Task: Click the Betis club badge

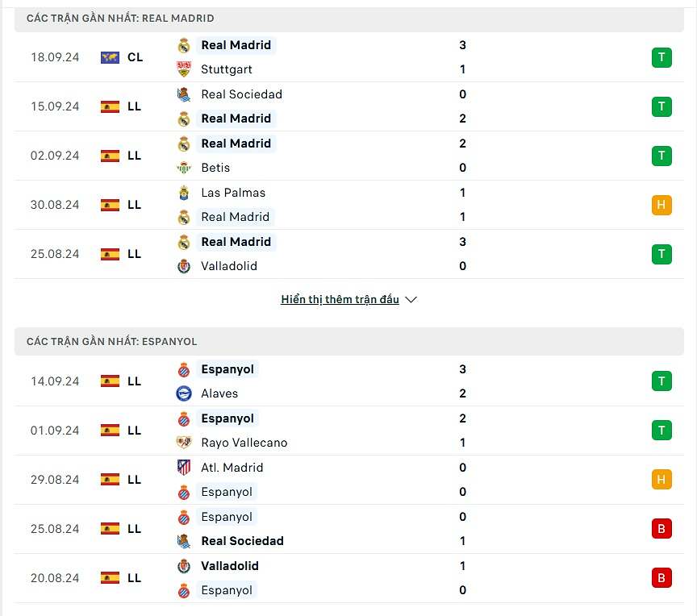Action: point(184,168)
